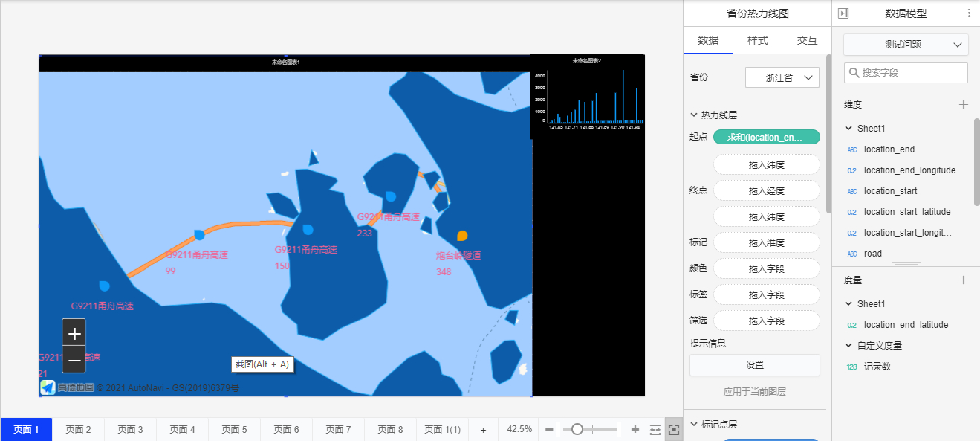The width and height of the screenshot is (980, 441).
Task: Click the map zoom-out minus button
Action: point(74,360)
